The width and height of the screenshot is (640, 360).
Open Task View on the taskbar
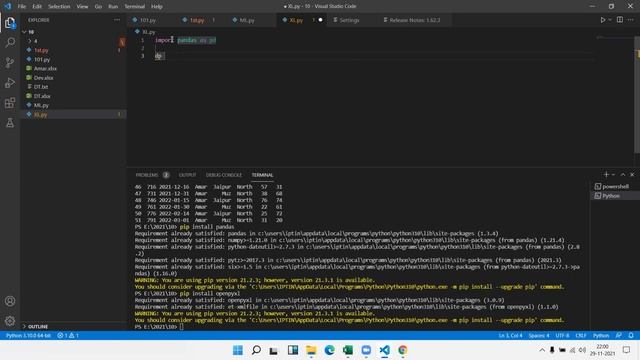(x=274, y=350)
